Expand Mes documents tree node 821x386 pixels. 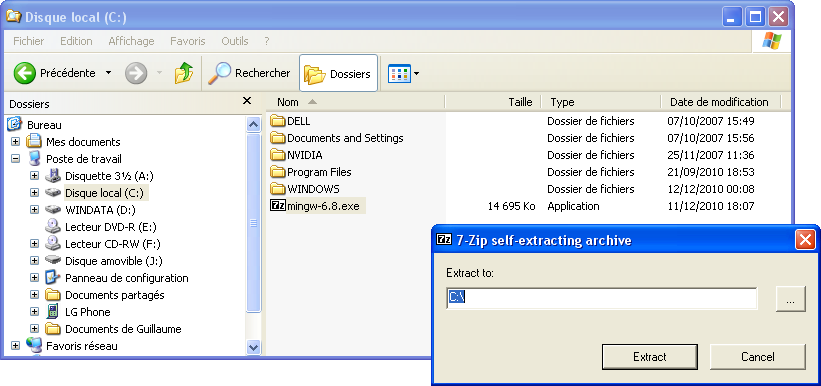click(15, 142)
